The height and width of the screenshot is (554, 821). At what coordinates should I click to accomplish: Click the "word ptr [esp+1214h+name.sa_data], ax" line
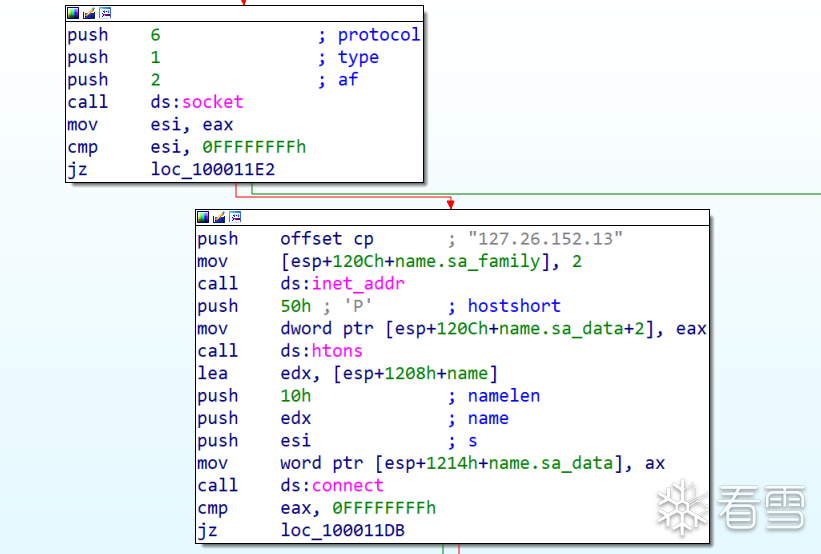coord(472,463)
